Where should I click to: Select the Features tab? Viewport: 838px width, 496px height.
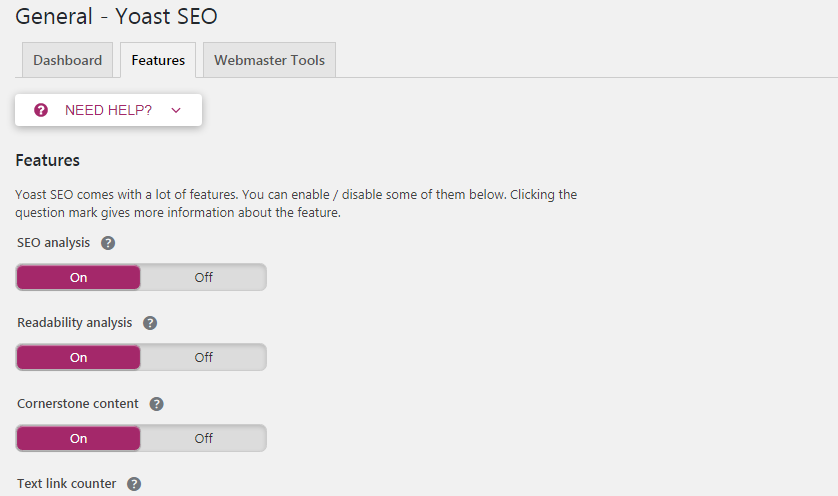158,60
